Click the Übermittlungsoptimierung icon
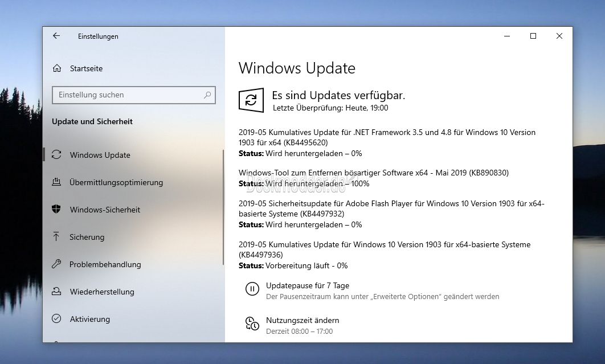Image resolution: width=605 pixels, height=364 pixels. pyautogui.click(x=56, y=182)
